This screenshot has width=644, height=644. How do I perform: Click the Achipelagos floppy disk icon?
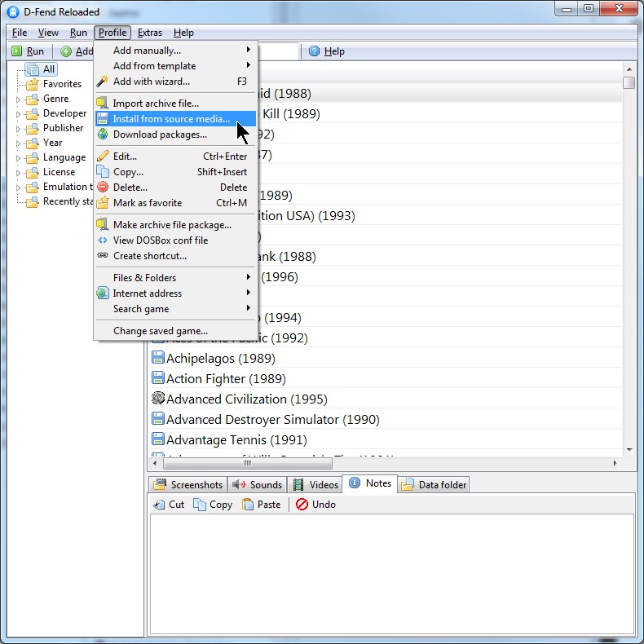tap(157, 357)
